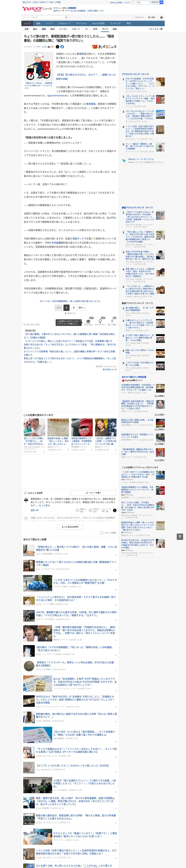Select the 速報 tab
186x868 pixels.
38,24
